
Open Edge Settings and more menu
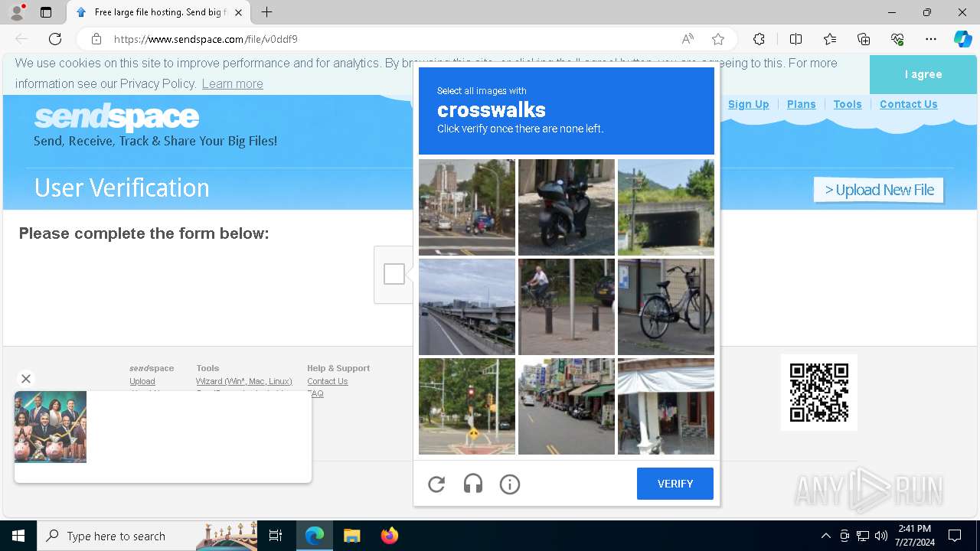(x=931, y=39)
